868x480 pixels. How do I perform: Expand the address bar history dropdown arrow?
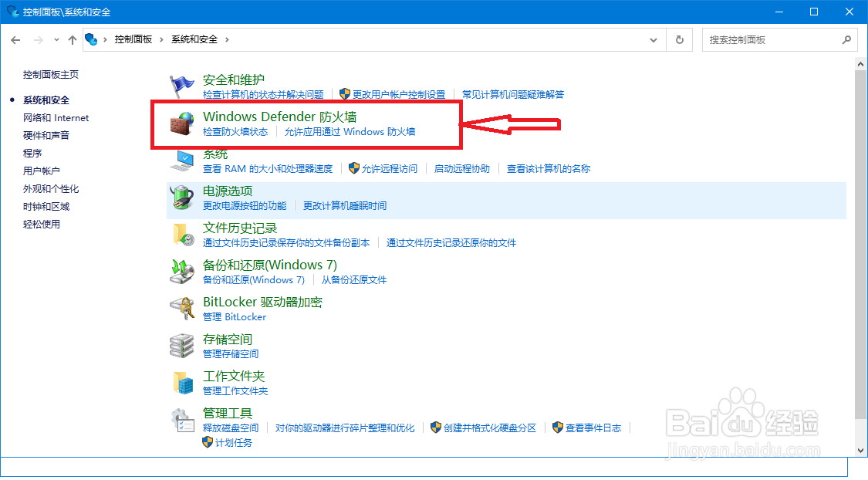point(653,39)
